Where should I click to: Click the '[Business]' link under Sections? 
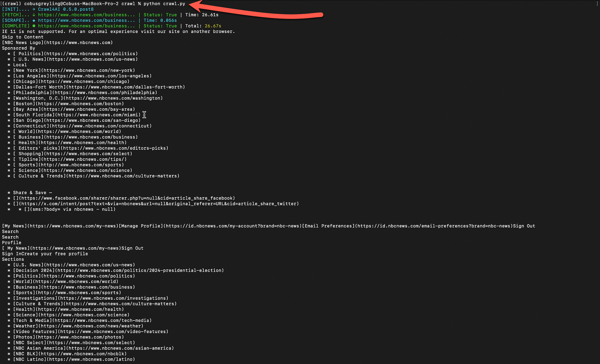(x=74, y=287)
